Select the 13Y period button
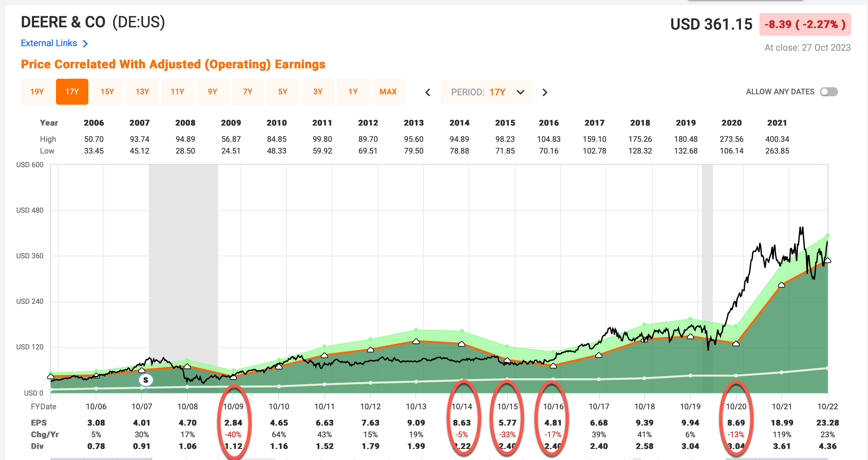Screen dimensions: 868x460 coord(142,91)
